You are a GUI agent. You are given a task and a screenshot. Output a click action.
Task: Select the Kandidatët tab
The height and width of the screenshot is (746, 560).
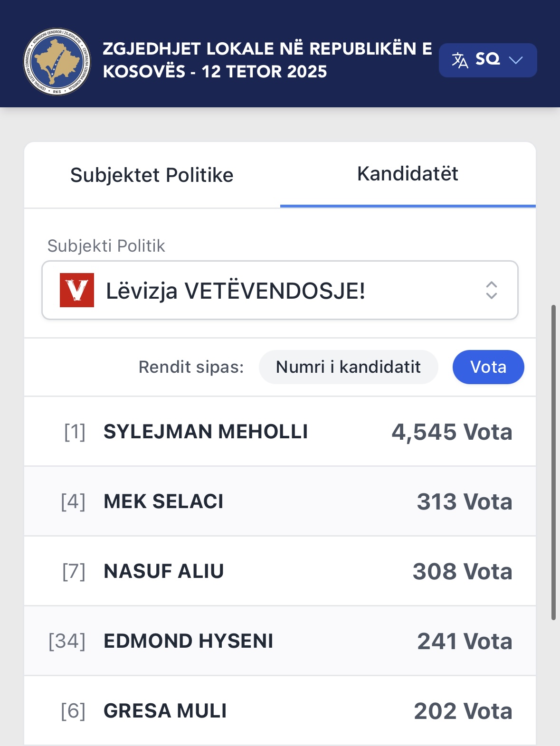point(408,174)
